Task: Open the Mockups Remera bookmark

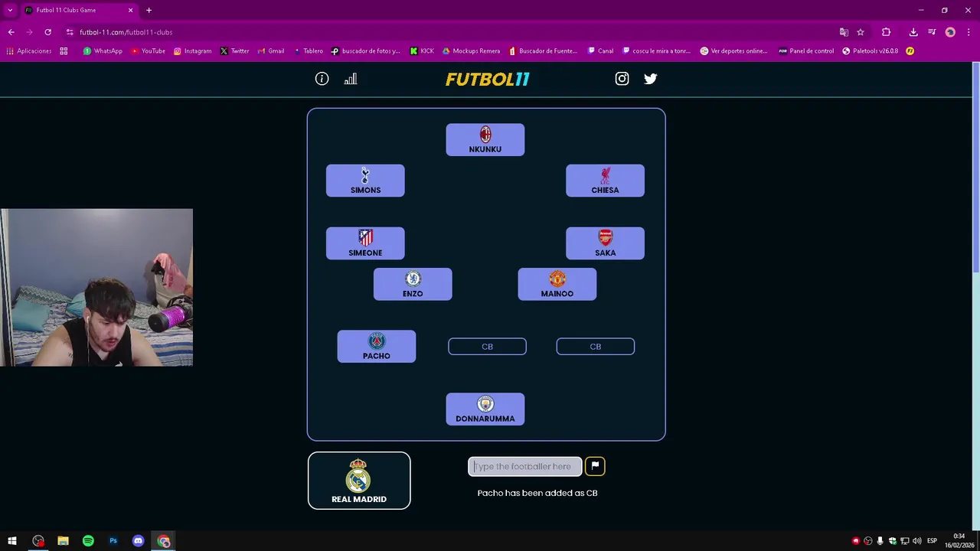Action: click(x=471, y=51)
